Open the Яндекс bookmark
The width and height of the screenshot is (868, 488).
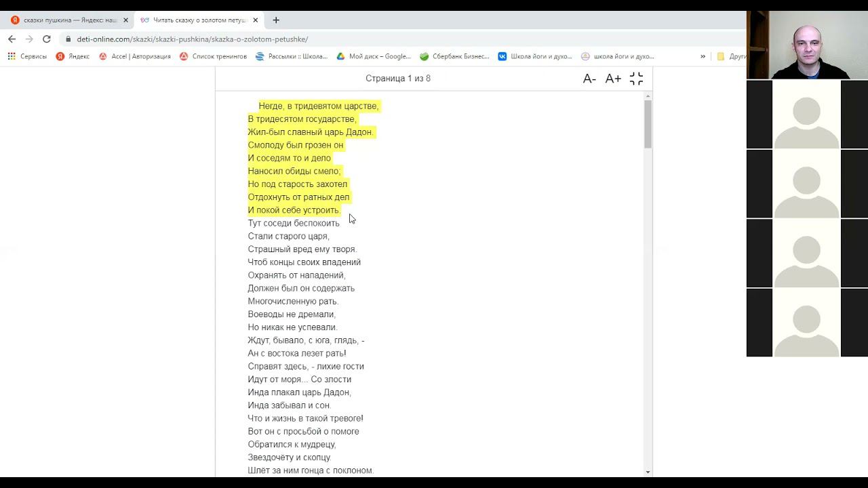click(73, 56)
